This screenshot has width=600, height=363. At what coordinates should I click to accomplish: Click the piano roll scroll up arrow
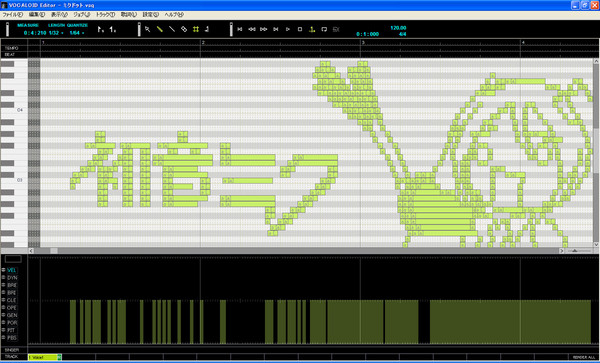click(x=596, y=61)
